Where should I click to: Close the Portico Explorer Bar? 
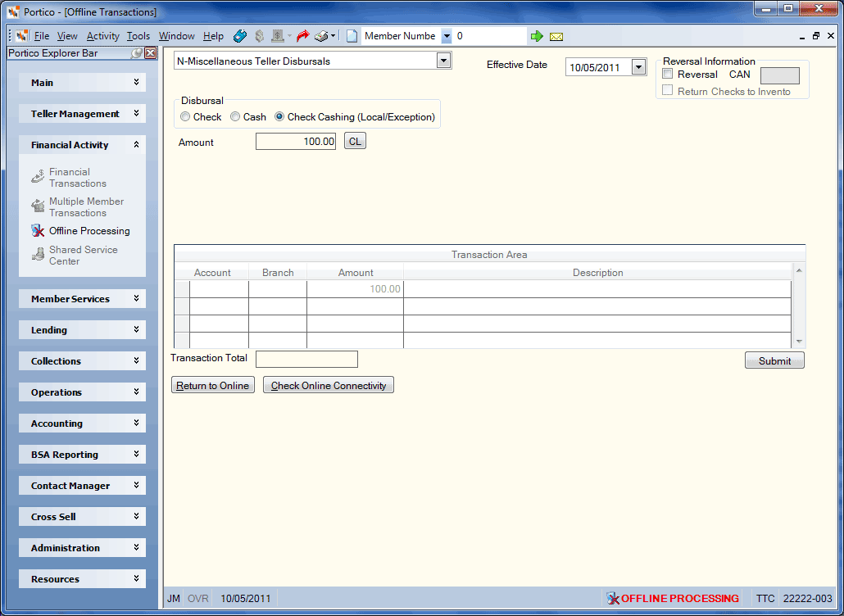pos(151,52)
